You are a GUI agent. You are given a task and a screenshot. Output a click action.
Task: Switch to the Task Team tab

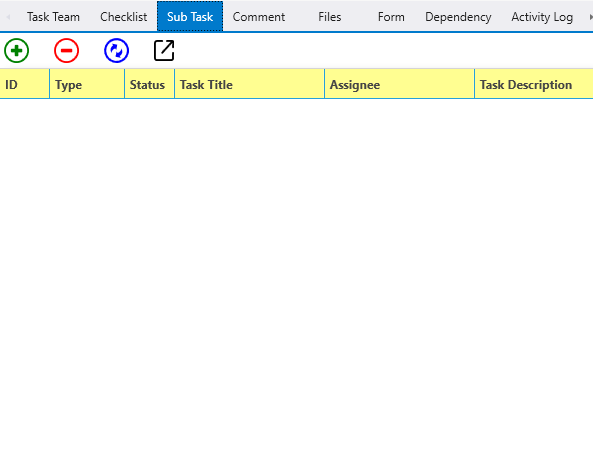[53, 17]
